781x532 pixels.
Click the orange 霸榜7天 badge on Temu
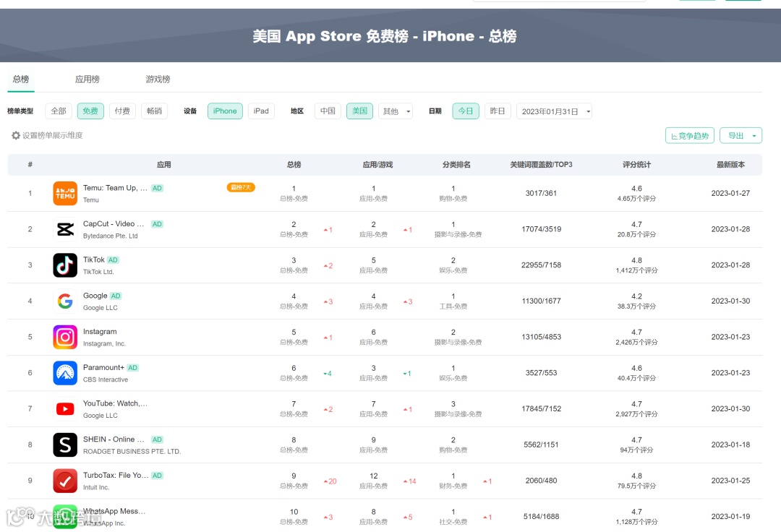point(241,188)
